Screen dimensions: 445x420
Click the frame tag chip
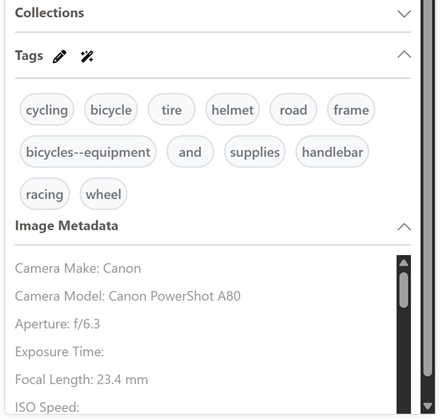pos(351,110)
